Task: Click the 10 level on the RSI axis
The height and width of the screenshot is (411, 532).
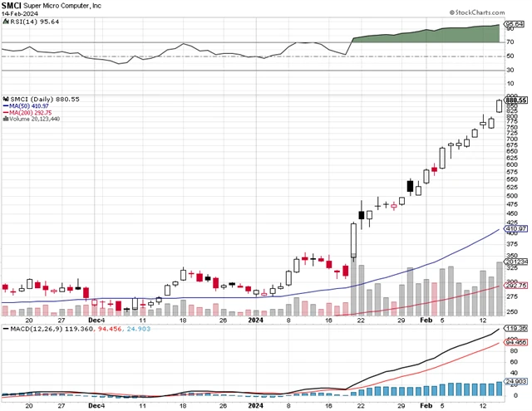Action: pyautogui.click(x=510, y=83)
